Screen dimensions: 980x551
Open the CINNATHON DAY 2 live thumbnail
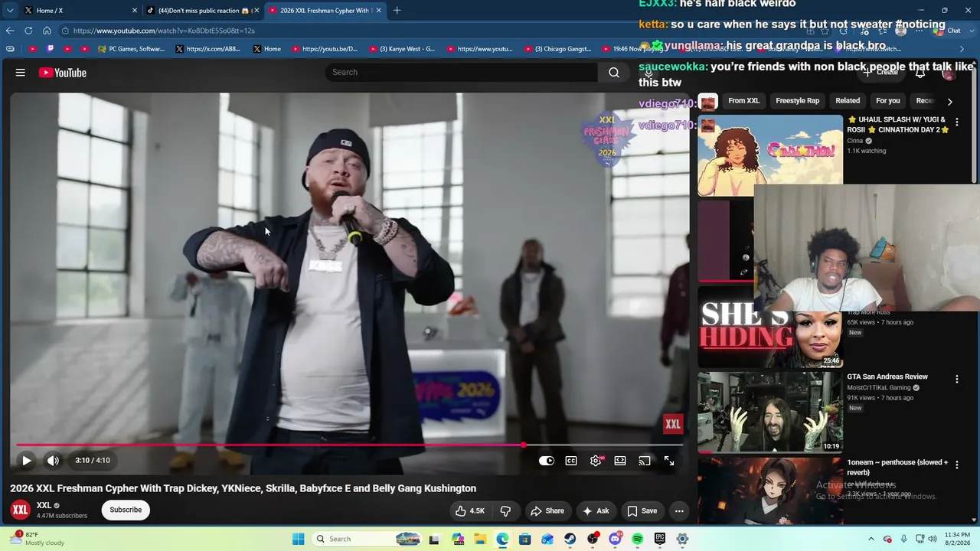pos(770,155)
